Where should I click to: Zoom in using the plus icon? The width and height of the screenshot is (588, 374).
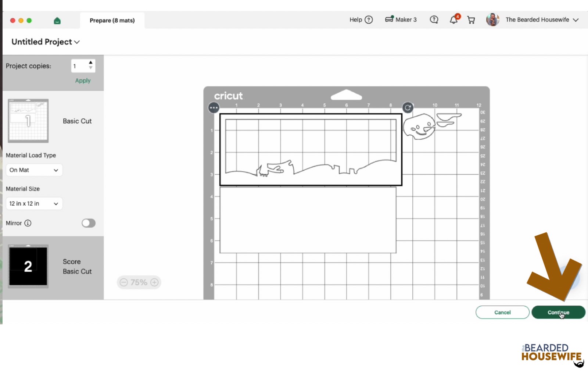pos(154,282)
